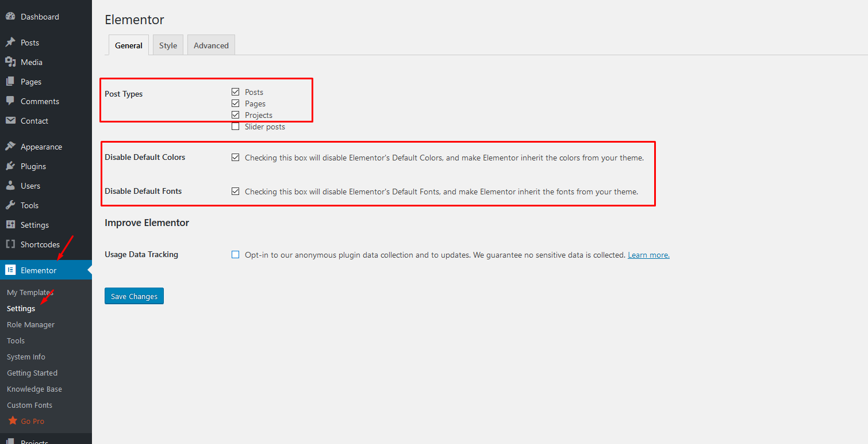
Task: Click the Plugins plug icon
Action: pos(10,166)
